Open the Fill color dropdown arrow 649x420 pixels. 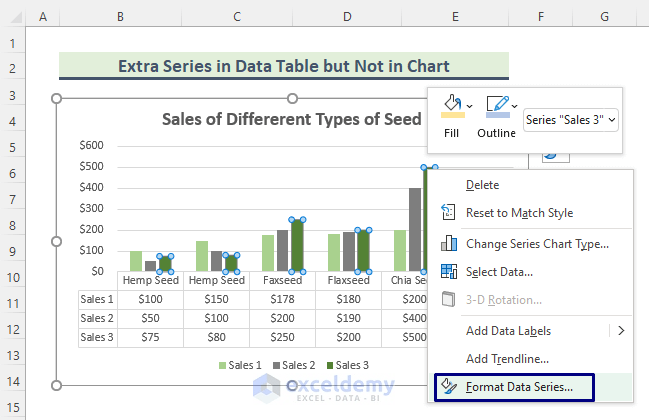[469, 106]
